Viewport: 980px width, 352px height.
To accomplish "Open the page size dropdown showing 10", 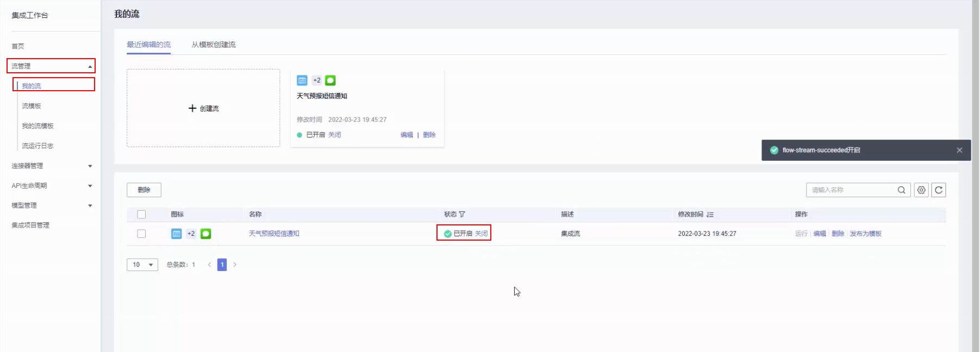I will tap(142, 265).
